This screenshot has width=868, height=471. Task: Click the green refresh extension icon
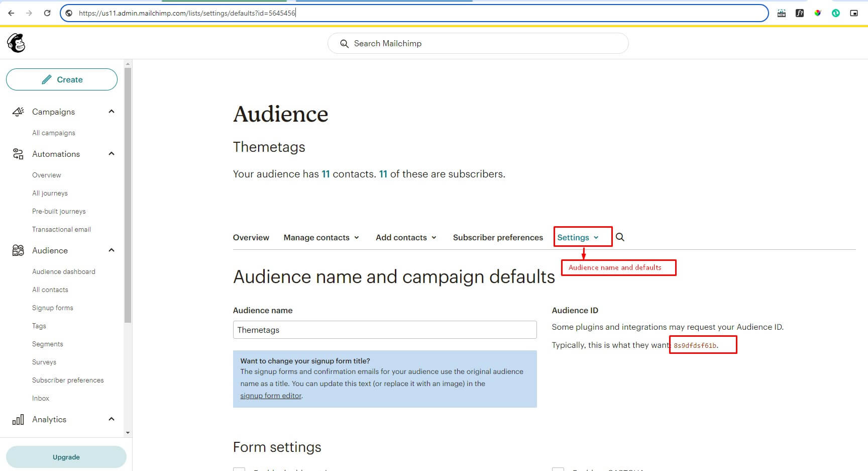(x=836, y=13)
